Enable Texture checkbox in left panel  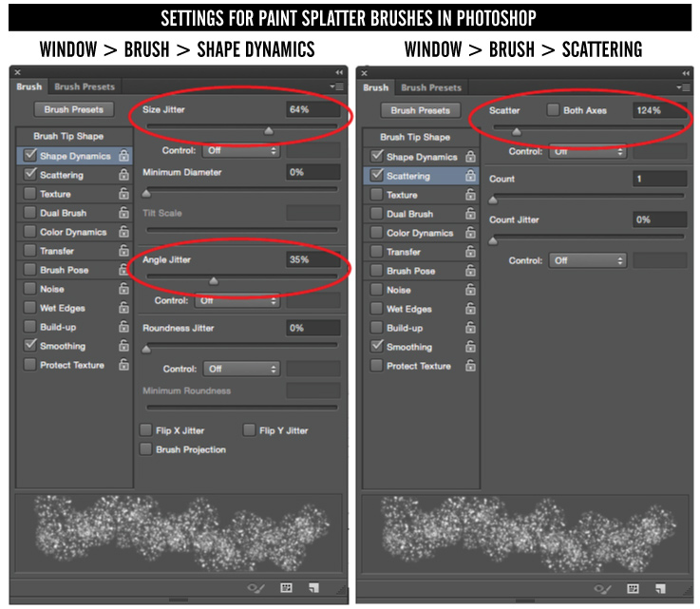[x=29, y=193]
